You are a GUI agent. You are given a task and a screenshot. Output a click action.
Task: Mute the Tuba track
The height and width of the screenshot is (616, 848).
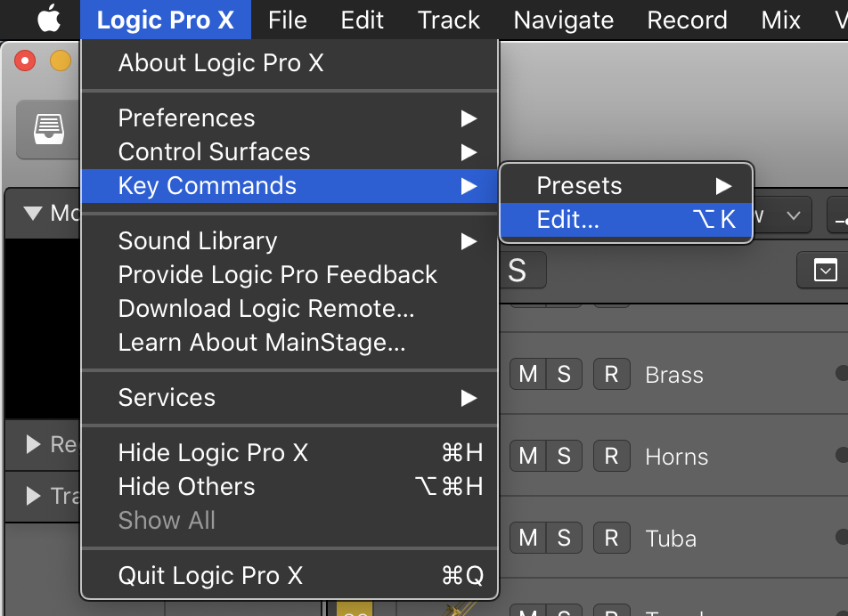click(528, 538)
